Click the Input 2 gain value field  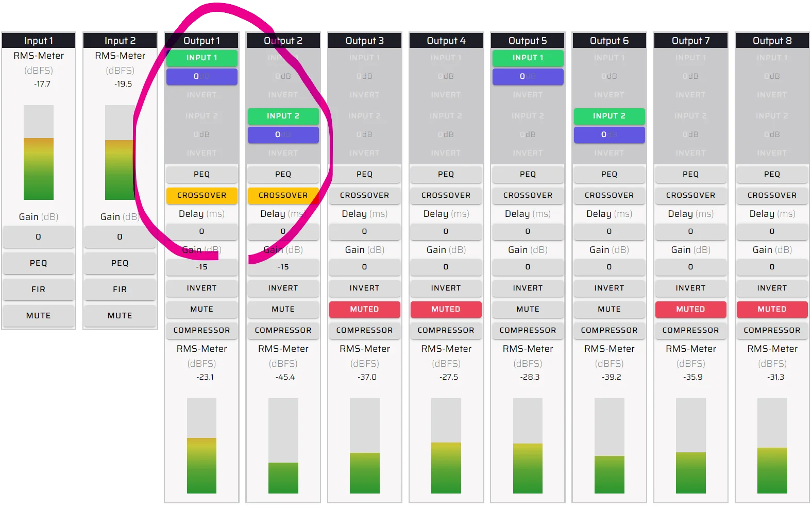120,236
